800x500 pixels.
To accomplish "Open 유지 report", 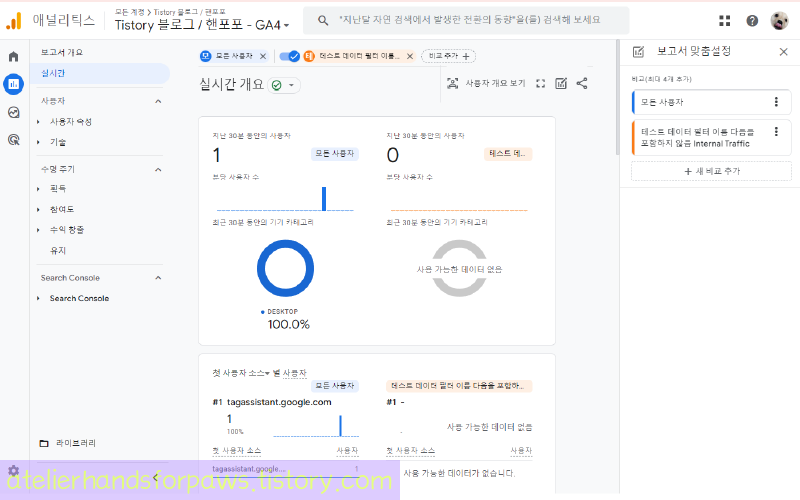I will (58, 251).
